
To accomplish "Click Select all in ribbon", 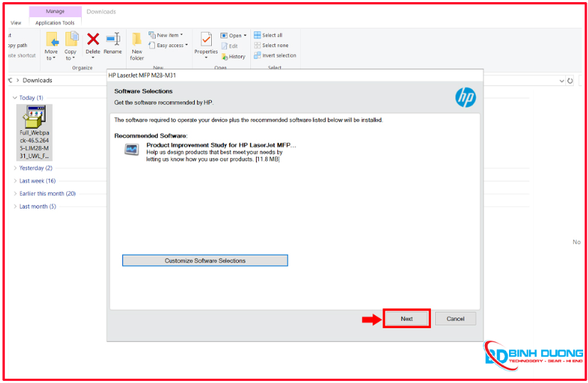I will (x=268, y=35).
